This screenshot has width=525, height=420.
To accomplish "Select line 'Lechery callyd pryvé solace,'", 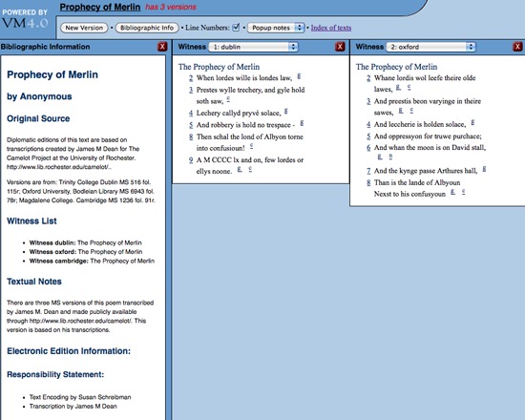I will click(239, 114).
